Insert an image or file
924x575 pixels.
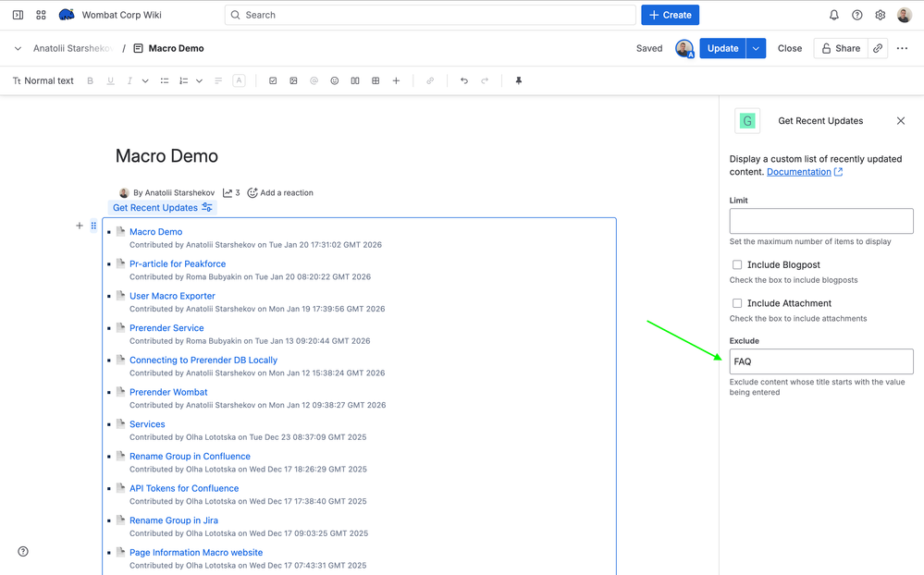[x=293, y=80]
